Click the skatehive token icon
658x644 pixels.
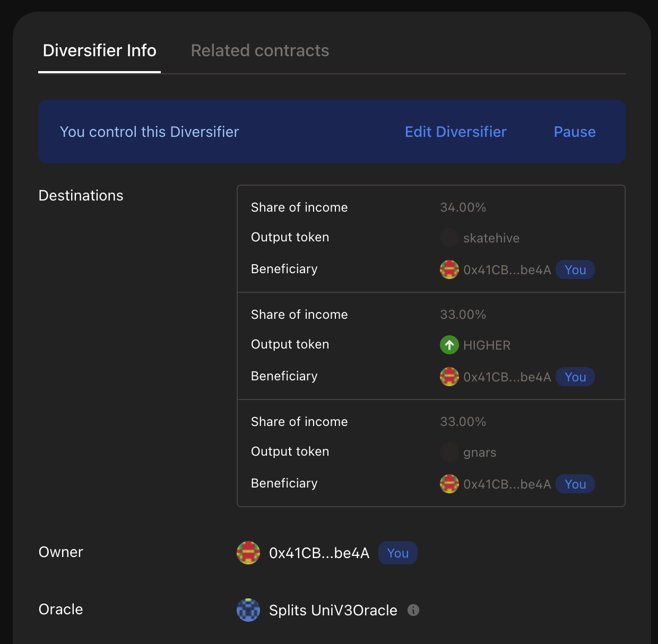[x=449, y=238]
